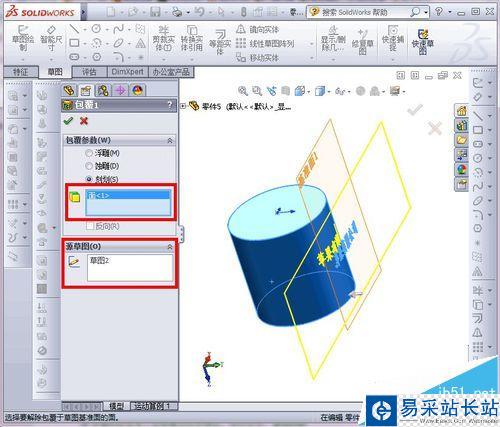Select the Ellipse sketch tool in the ribbon

(x=118, y=43)
